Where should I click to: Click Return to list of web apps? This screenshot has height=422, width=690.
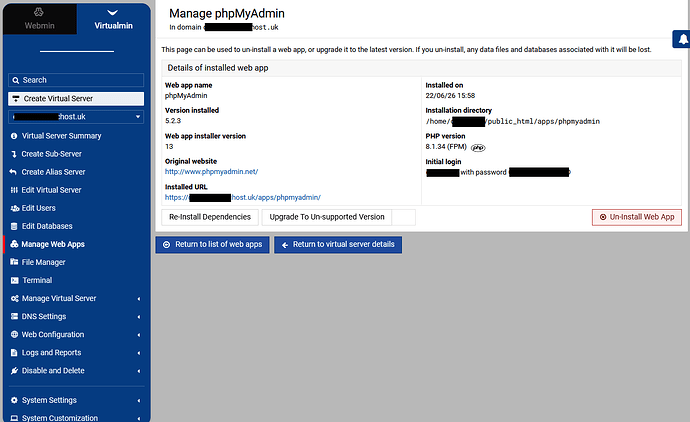point(213,244)
